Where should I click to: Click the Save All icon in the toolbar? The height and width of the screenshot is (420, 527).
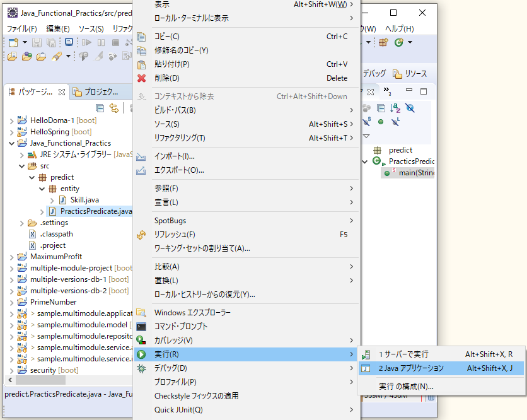click(x=52, y=43)
